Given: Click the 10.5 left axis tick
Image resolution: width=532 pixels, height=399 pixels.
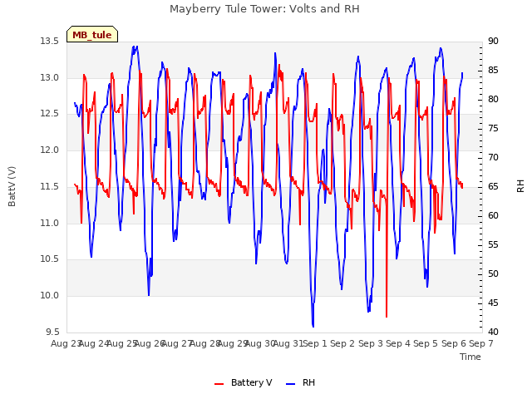Looking at the screenshot, I should [49, 259].
